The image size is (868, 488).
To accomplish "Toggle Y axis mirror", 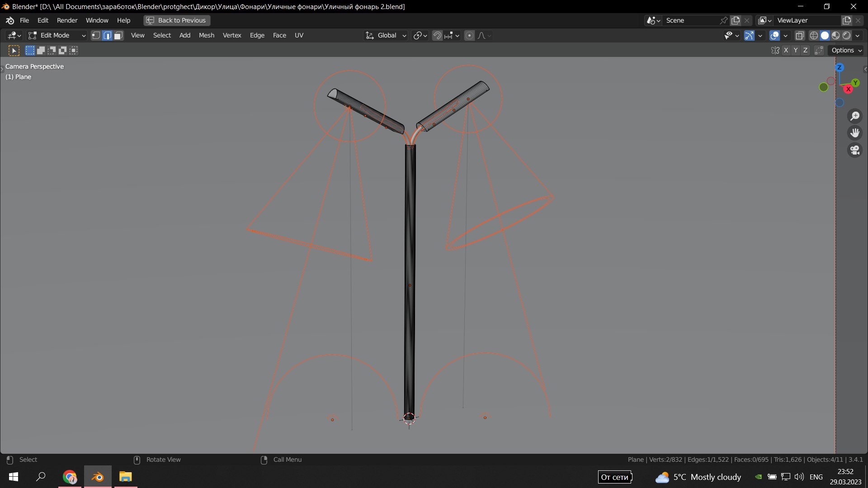I will pyautogui.click(x=796, y=50).
